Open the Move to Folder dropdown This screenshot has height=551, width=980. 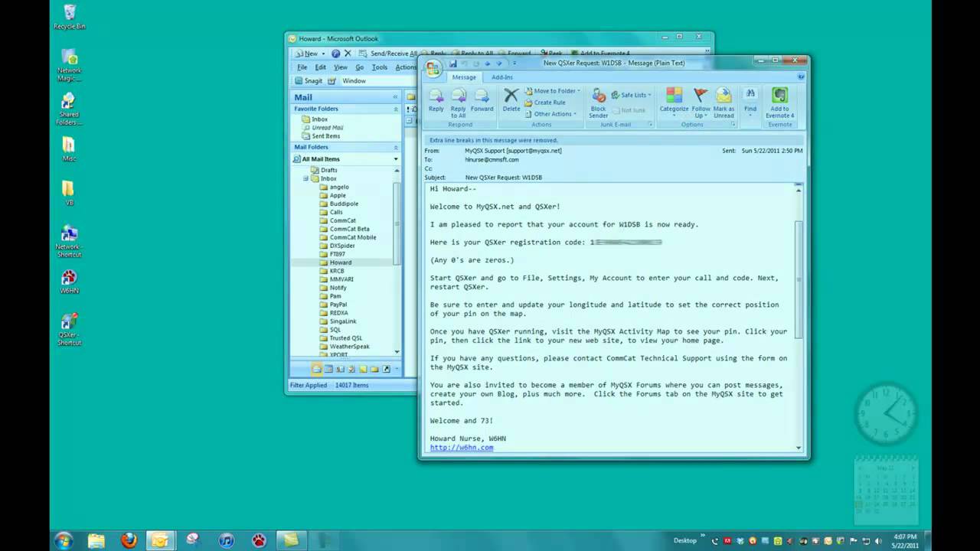point(552,91)
